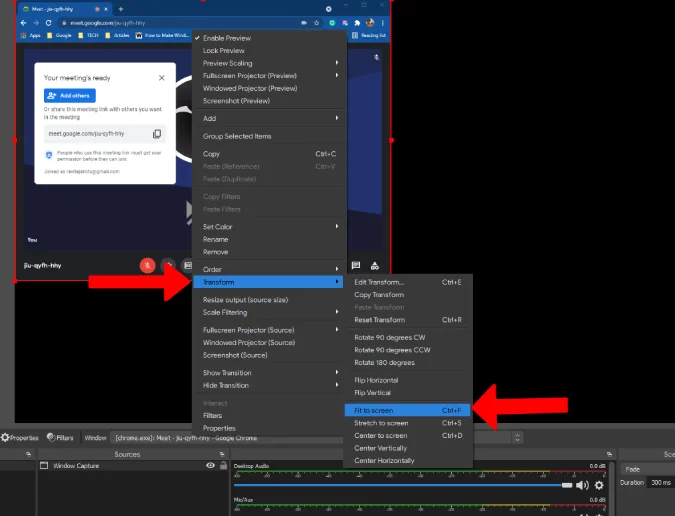Expand the Hide Transition submenu
The width and height of the screenshot is (675, 516).
click(269, 385)
